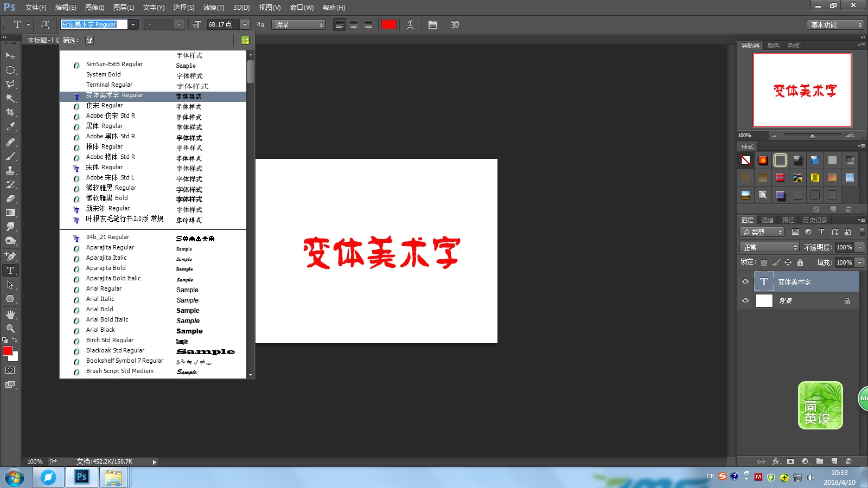This screenshot has width=868, height=488.
Task: Hide the 背景 background layer
Action: point(745,301)
